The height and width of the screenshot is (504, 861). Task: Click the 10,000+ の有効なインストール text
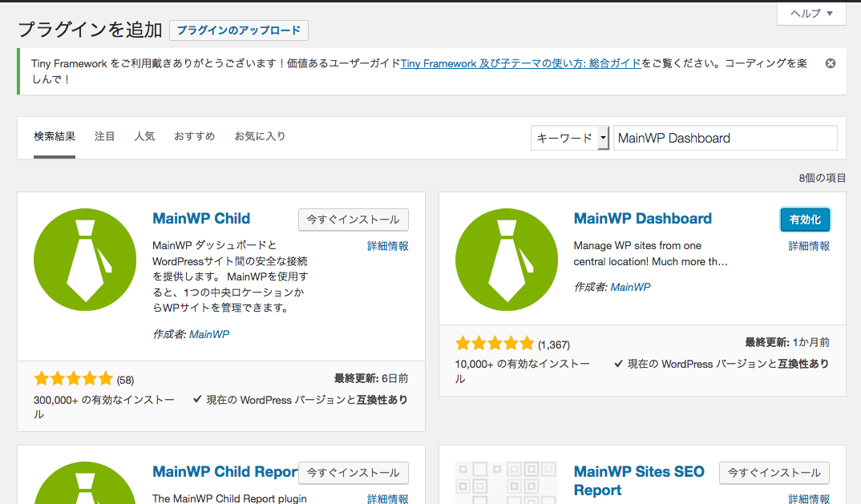[522, 371]
